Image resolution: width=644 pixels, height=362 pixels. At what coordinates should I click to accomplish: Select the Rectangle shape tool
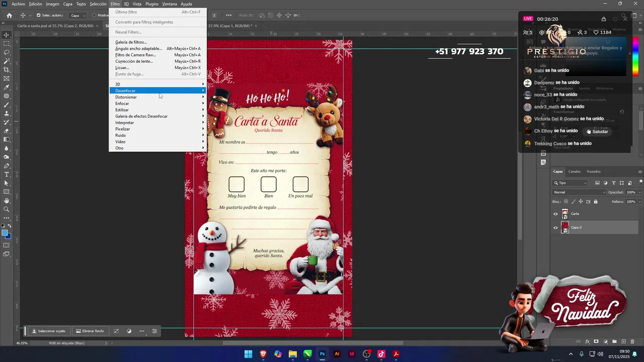click(7, 192)
